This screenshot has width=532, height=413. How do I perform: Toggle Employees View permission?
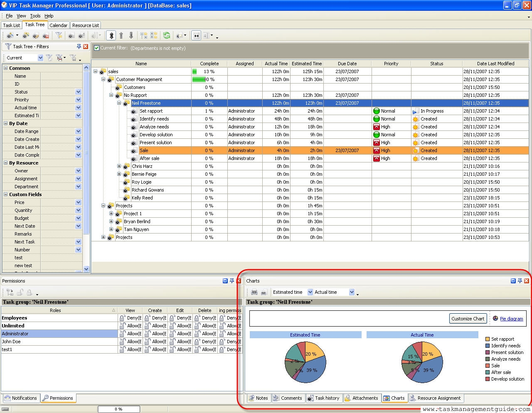pos(131,318)
